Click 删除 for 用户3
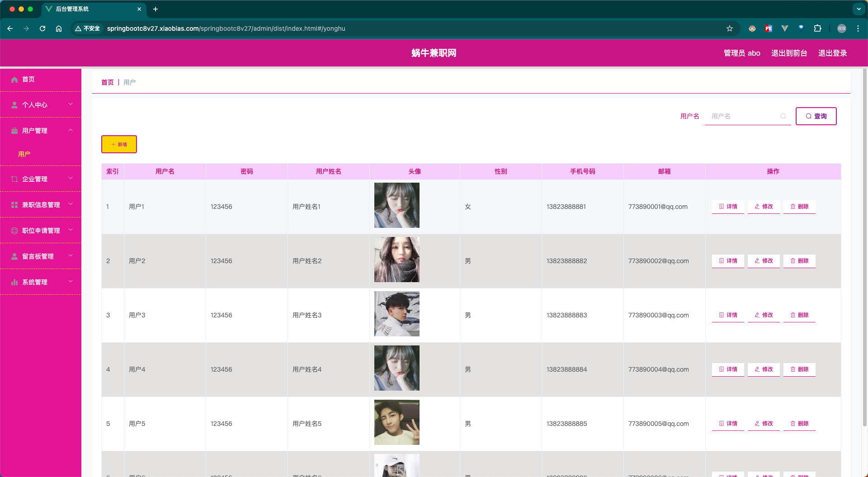This screenshot has height=477, width=868. tap(799, 315)
